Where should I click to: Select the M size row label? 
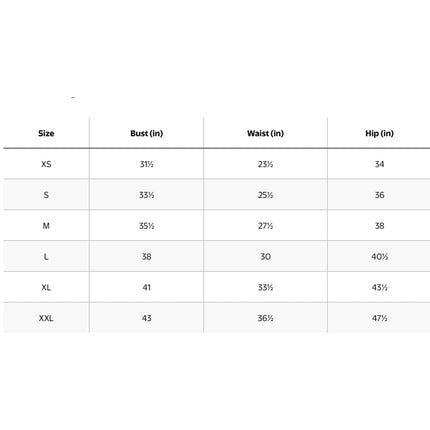(46, 226)
